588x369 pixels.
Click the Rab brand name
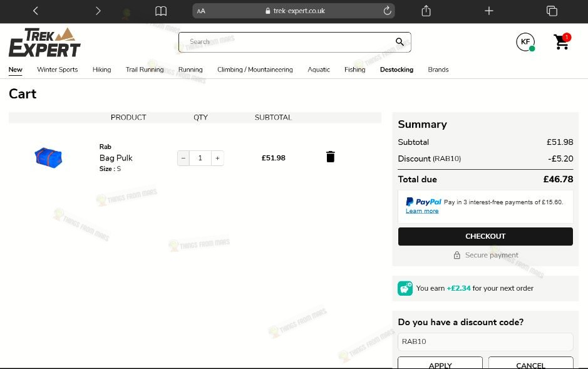point(105,147)
